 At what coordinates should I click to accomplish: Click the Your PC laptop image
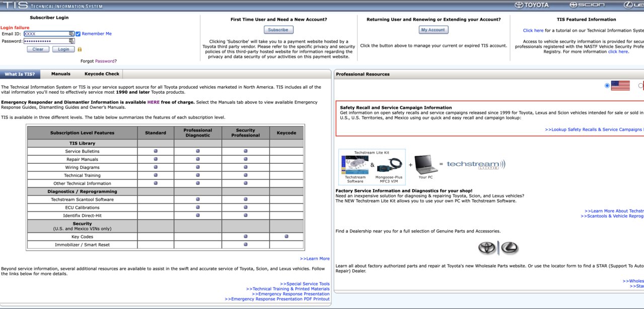click(426, 165)
